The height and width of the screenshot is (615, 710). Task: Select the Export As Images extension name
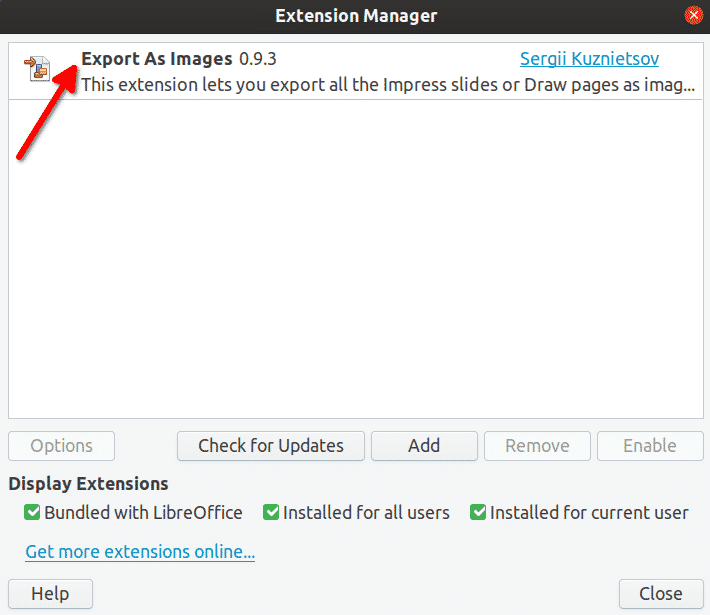point(157,59)
